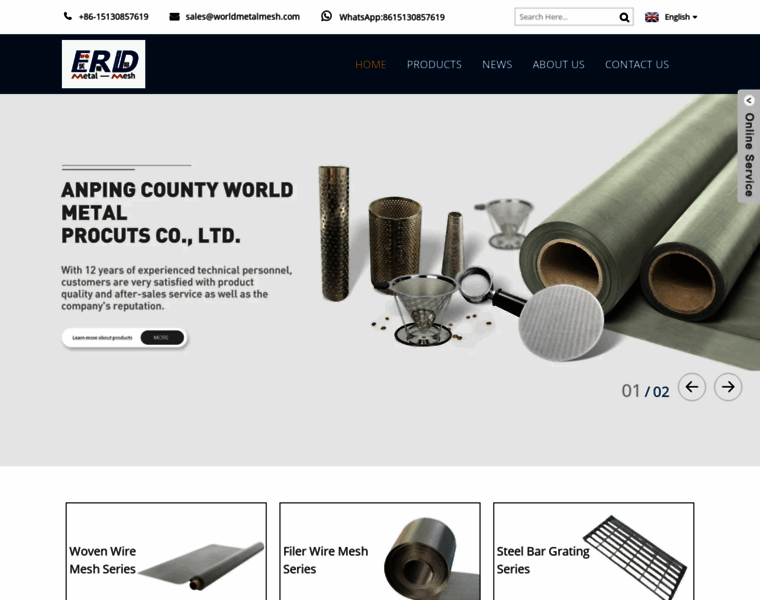This screenshot has height=600, width=760.
Task: Click WhatsApp:8615130857619 link
Action: tap(392, 17)
